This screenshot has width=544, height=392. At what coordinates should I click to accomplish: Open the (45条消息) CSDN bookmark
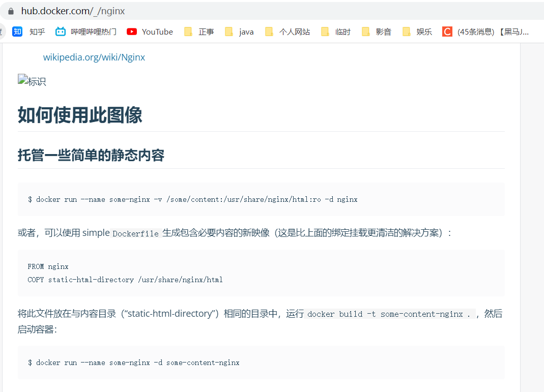tap(485, 32)
